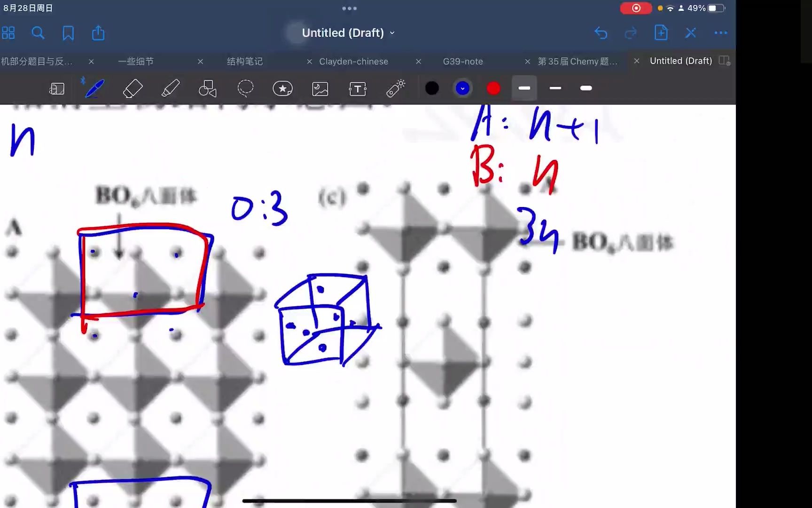The width and height of the screenshot is (812, 508).
Task: Bookmark the current page
Action: [68, 33]
